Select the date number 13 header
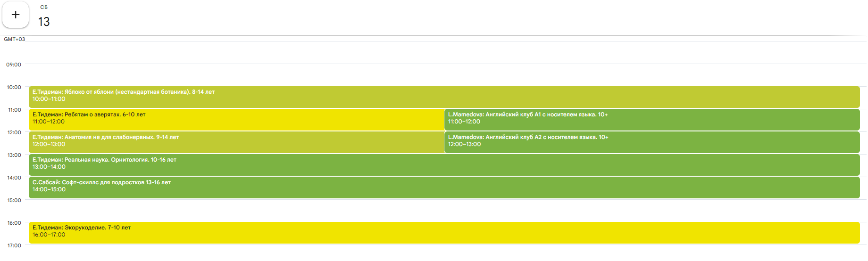Viewport: 868px width, 261px height. [44, 22]
